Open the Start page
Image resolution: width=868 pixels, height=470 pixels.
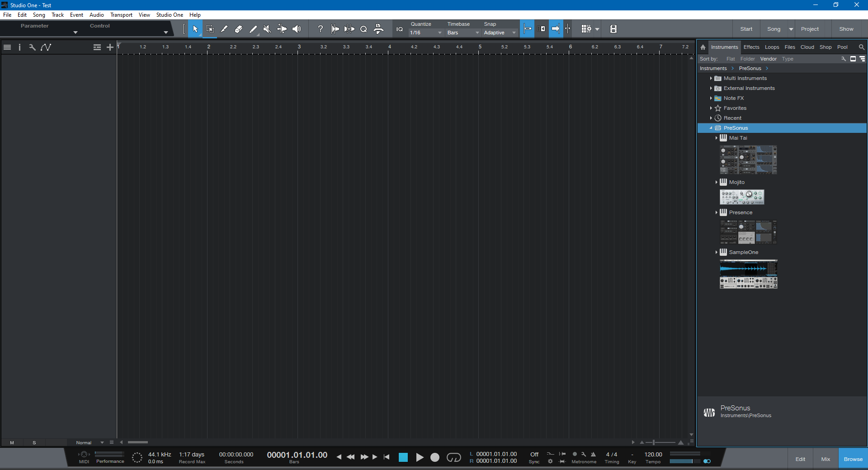point(746,29)
